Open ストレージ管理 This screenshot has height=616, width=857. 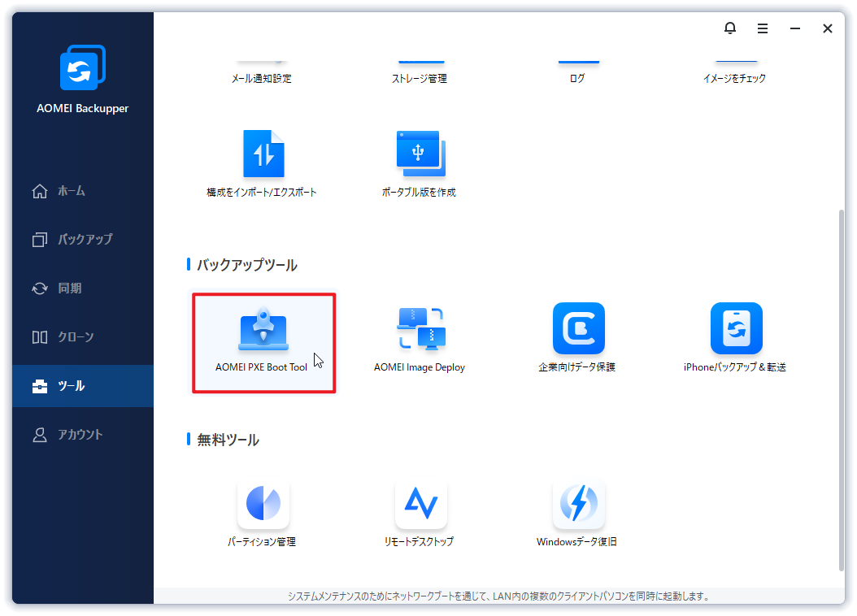point(420,73)
